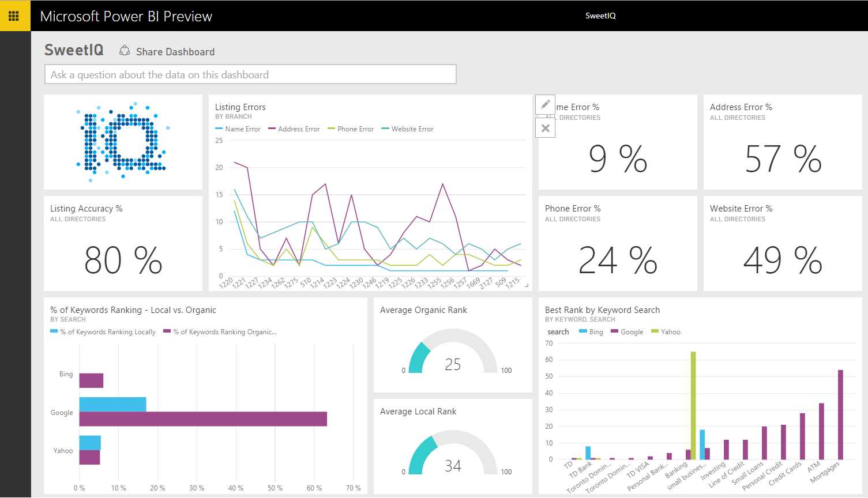Click the % of Keywords Ranking Organic legend
868x498 pixels.
(220, 332)
